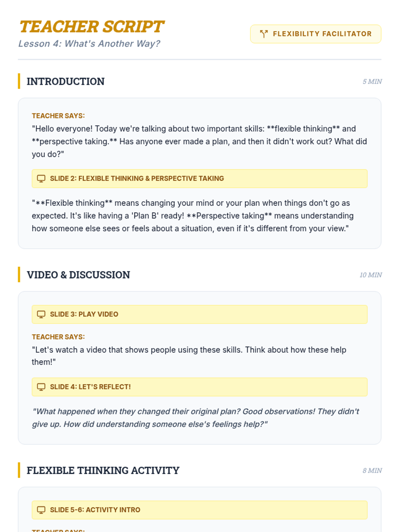Image resolution: width=399 pixels, height=532 pixels.
Task: Click the italic reflection questions paragraph
Action: coord(196,418)
